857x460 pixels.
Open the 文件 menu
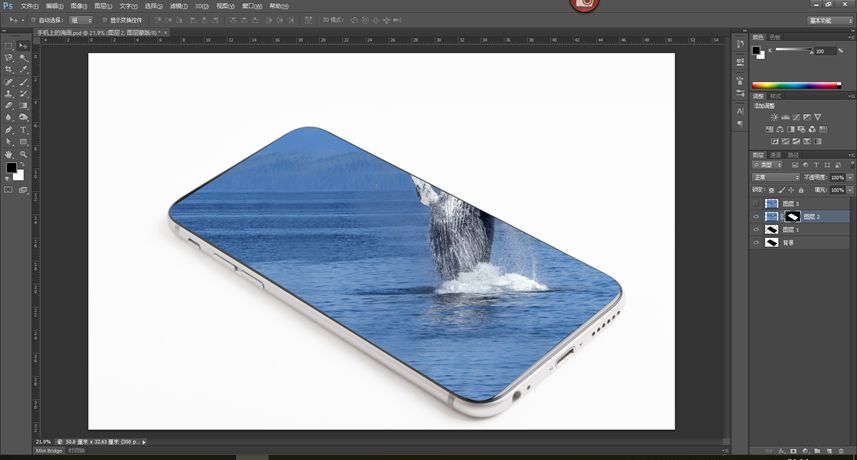tap(30, 6)
